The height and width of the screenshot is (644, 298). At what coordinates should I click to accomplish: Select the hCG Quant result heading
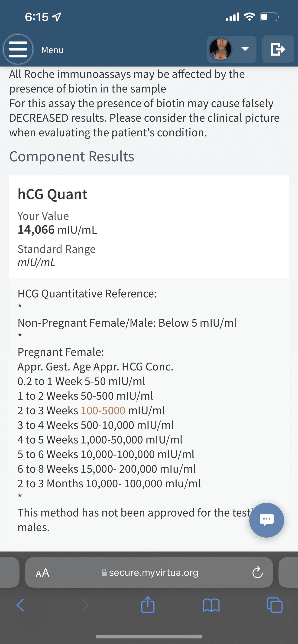point(52,194)
